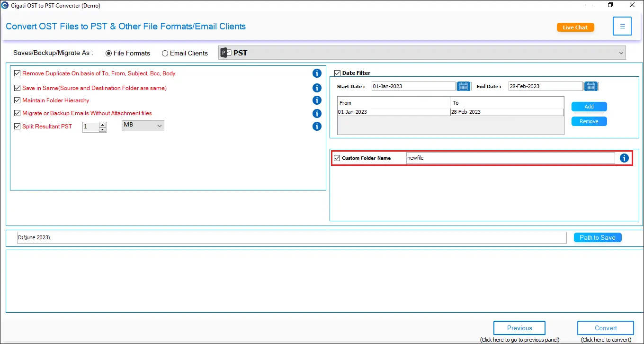Go back with the Previous button
644x344 pixels.
pyautogui.click(x=519, y=328)
